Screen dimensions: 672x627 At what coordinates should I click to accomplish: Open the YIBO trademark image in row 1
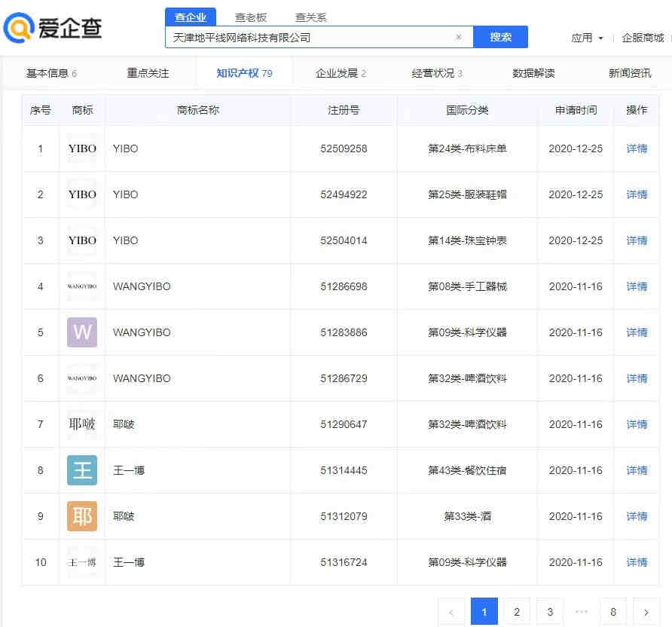(82, 148)
